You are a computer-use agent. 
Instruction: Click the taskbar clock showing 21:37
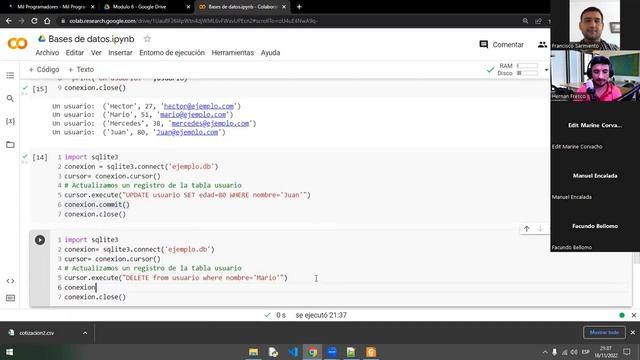tap(606, 352)
